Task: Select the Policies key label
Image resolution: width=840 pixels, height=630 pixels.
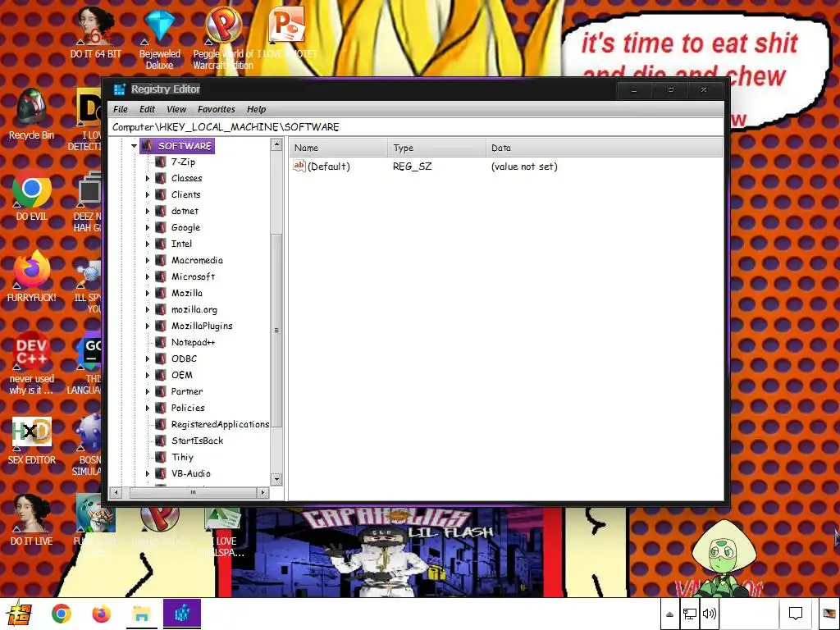Action: click(x=188, y=409)
